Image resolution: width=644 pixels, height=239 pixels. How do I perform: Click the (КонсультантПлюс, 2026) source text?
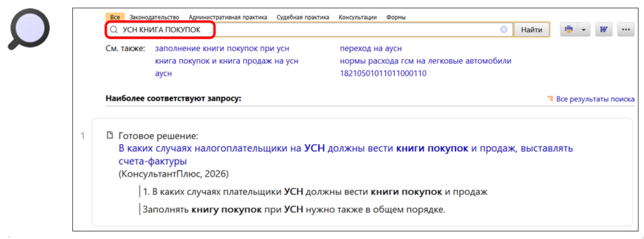coord(174,174)
